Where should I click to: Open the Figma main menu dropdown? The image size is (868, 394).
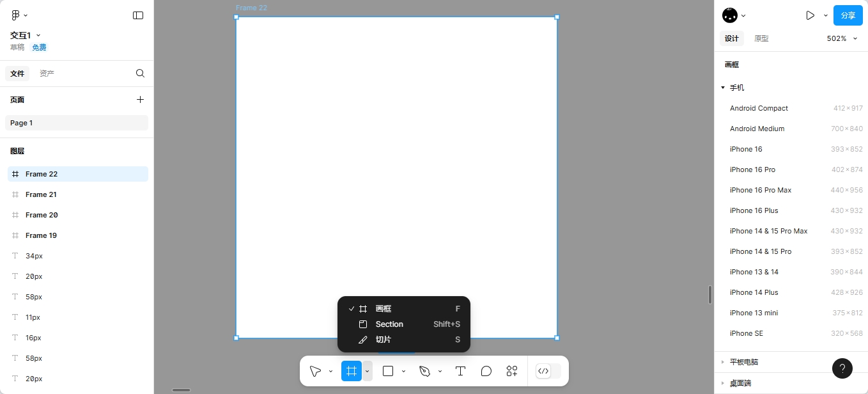tap(19, 15)
